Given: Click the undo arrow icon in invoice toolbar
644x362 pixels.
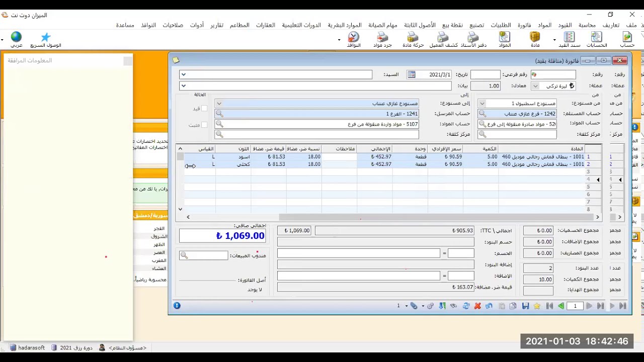Looking at the screenshot, I should [x=489, y=306].
